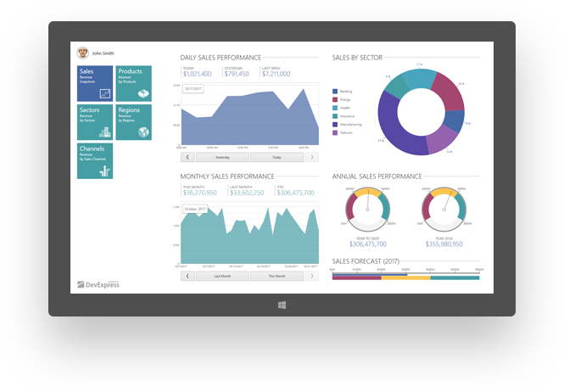Open the Sales revenue snapshots tile

pyautogui.click(x=95, y=83)
